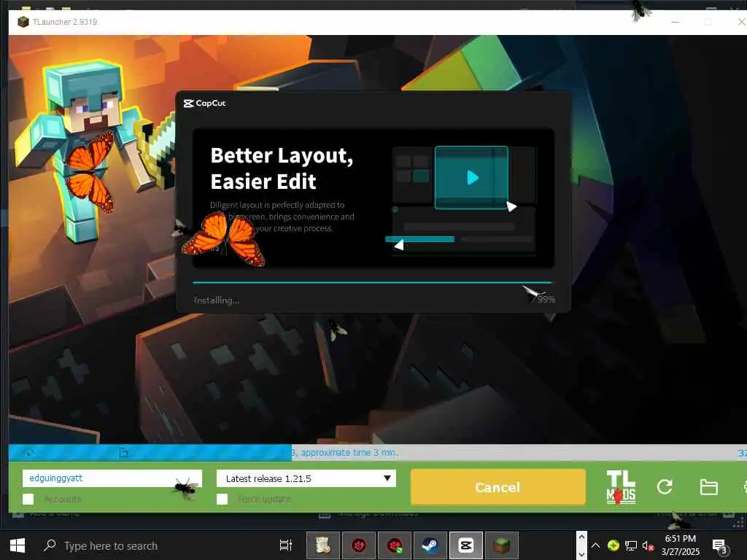The image size is (747, 560).
Task: Click the muted volume tray icon
Action: 648,545
